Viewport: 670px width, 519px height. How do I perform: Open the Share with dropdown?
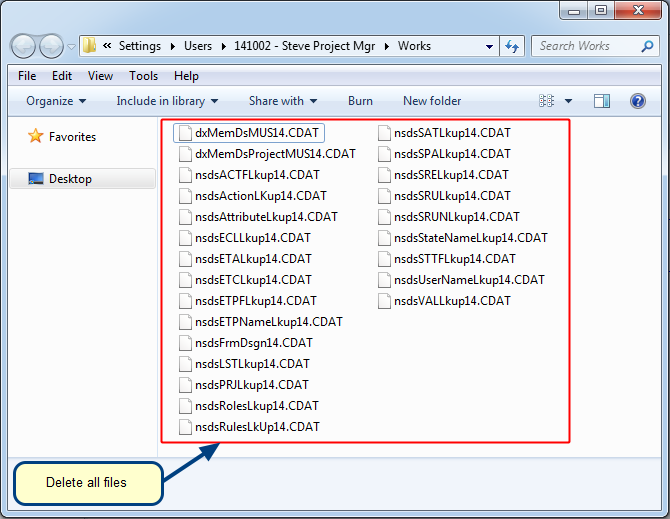[x=282, y=101]
